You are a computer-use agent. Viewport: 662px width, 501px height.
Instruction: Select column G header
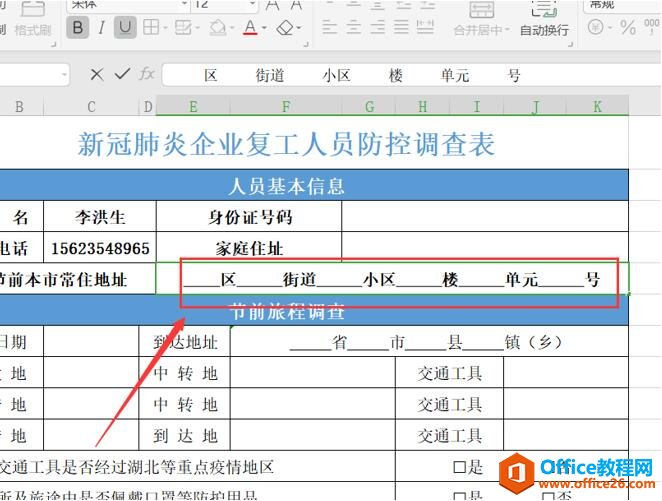point(369,106)
